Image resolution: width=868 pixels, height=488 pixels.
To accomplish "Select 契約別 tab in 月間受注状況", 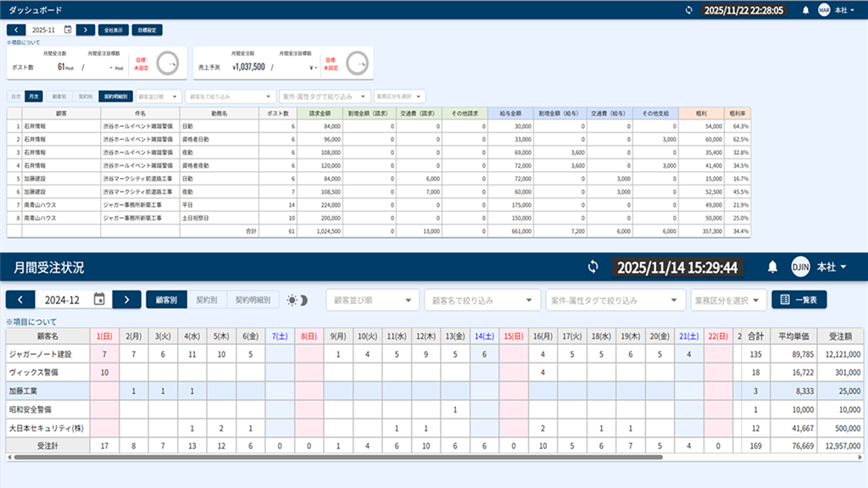I will point(207,300).
